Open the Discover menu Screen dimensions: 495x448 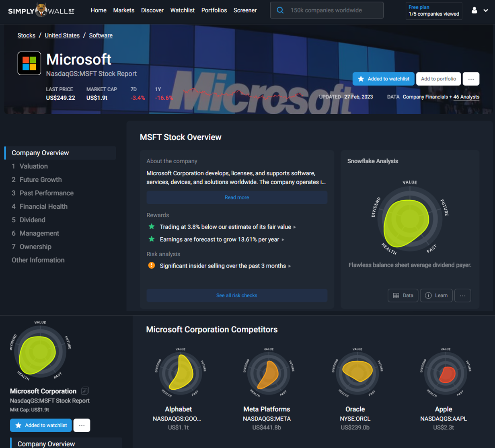pos(152,10)
